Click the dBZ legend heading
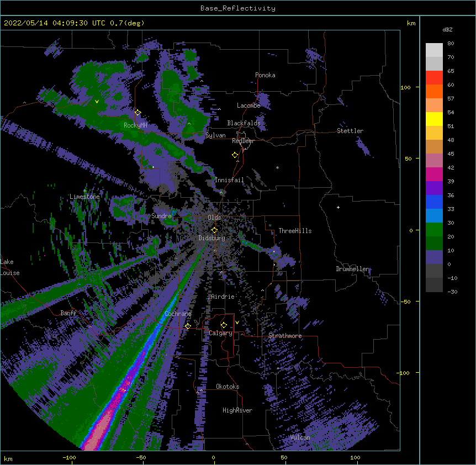 [x=447, y=30]
